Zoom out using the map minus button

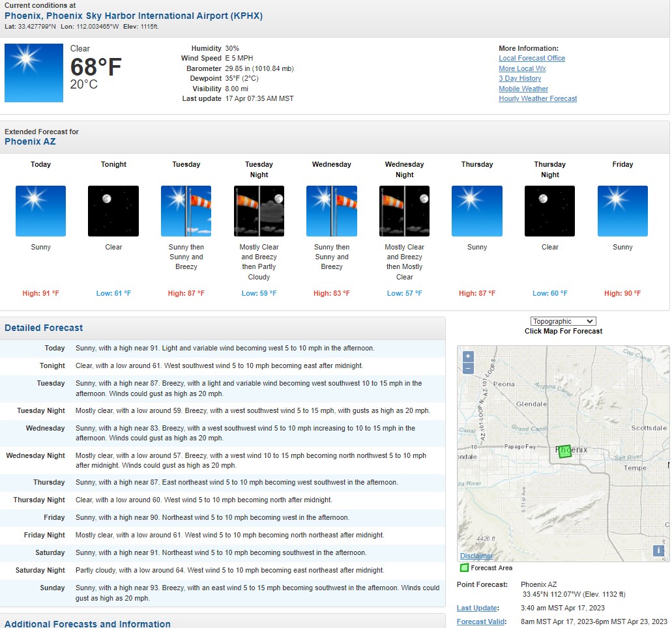pyautogui.click(x=468, y=368)
